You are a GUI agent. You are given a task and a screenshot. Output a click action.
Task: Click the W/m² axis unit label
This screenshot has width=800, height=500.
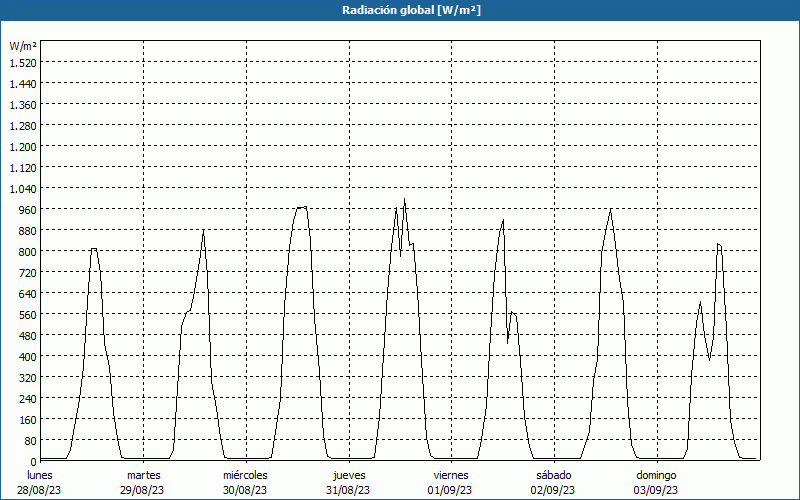23,46
